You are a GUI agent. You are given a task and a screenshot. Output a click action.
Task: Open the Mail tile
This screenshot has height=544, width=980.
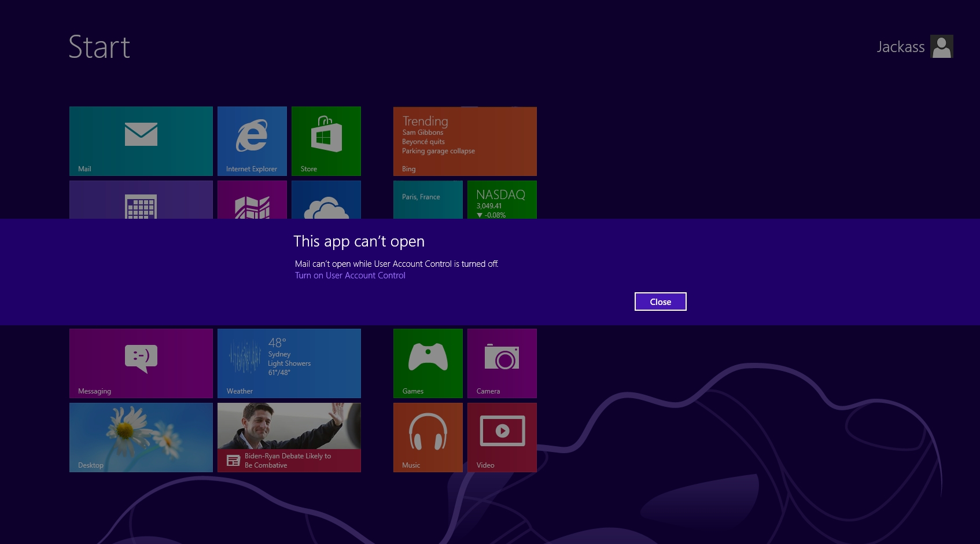[x=141, y=141]
